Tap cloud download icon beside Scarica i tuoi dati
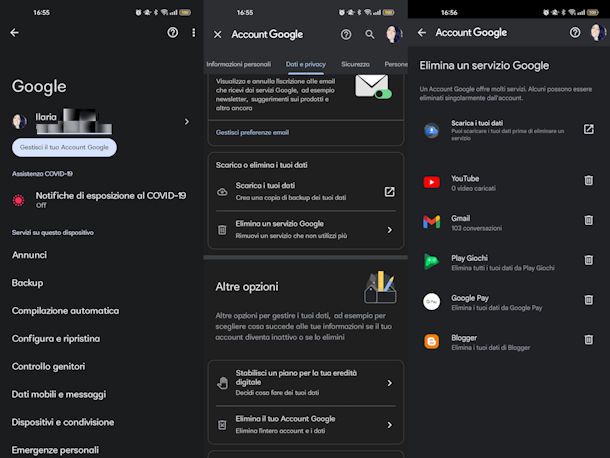Screen dimensions: 610x458 tap(222, 192)
